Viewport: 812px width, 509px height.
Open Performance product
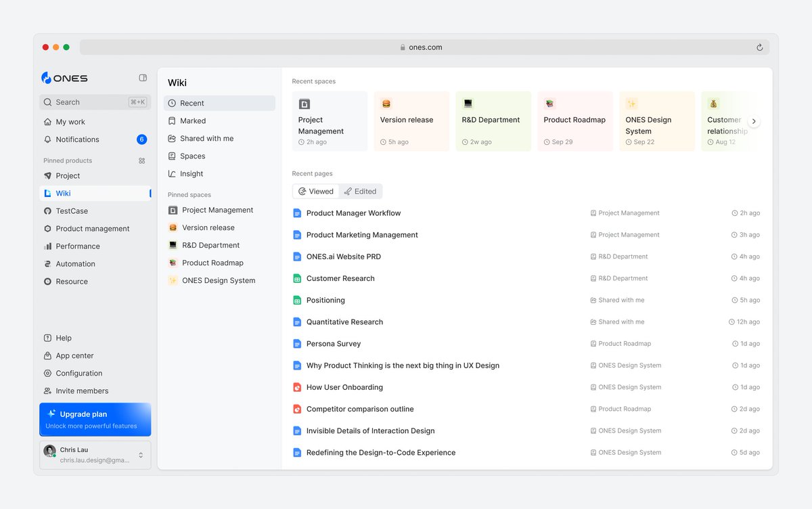(x=95, y=246)
